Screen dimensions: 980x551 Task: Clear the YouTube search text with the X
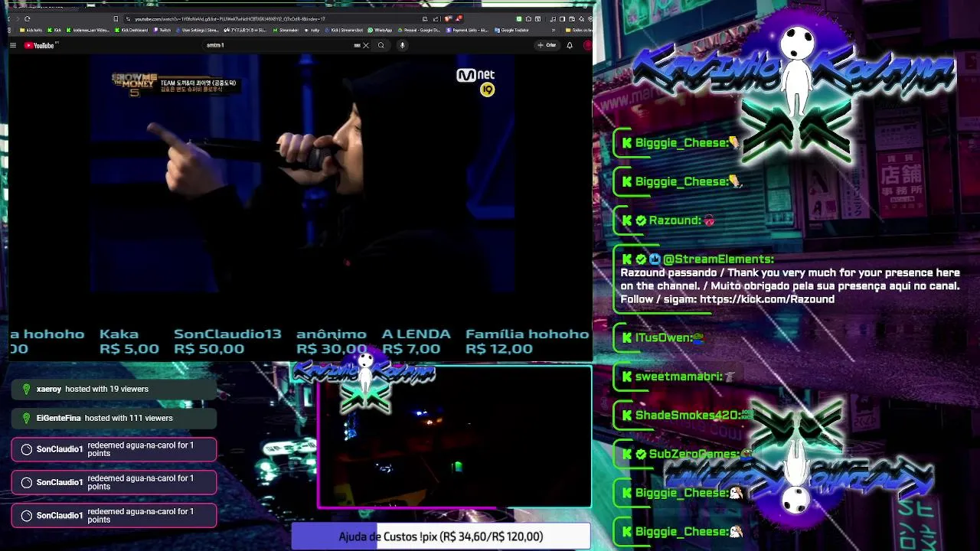(366, 45)
